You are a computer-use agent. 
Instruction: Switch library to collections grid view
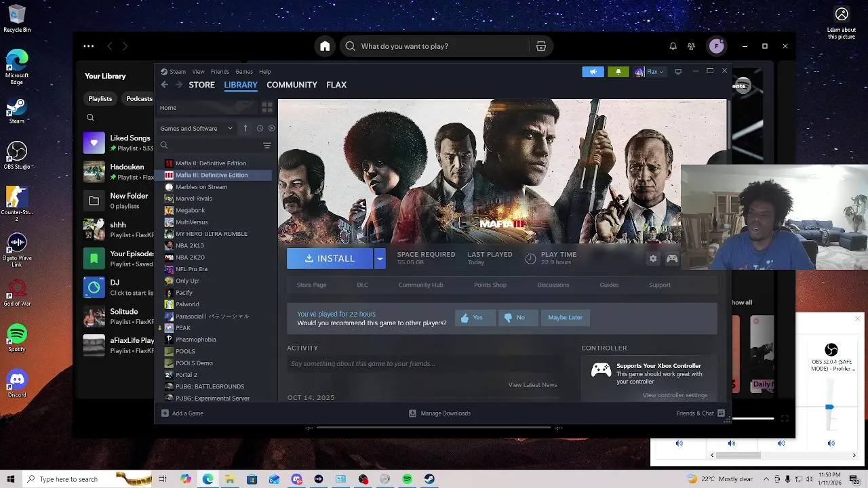click(267, 108)
